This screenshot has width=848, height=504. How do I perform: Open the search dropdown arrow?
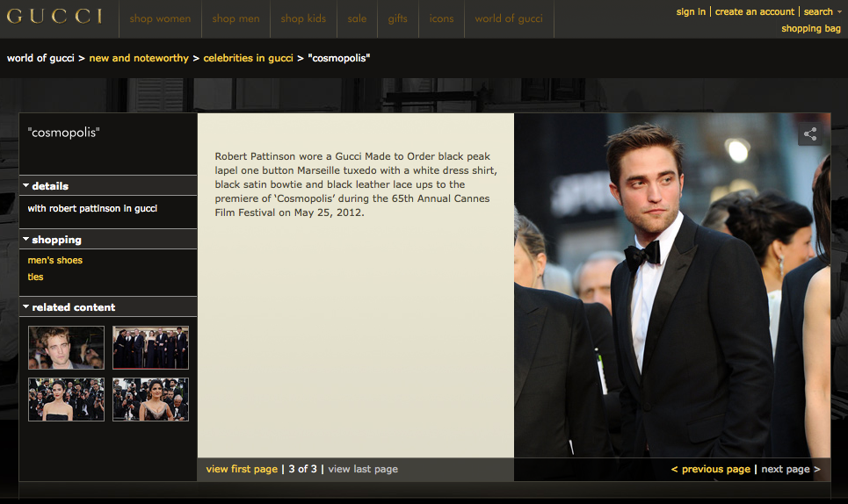[x=839, y=12]
